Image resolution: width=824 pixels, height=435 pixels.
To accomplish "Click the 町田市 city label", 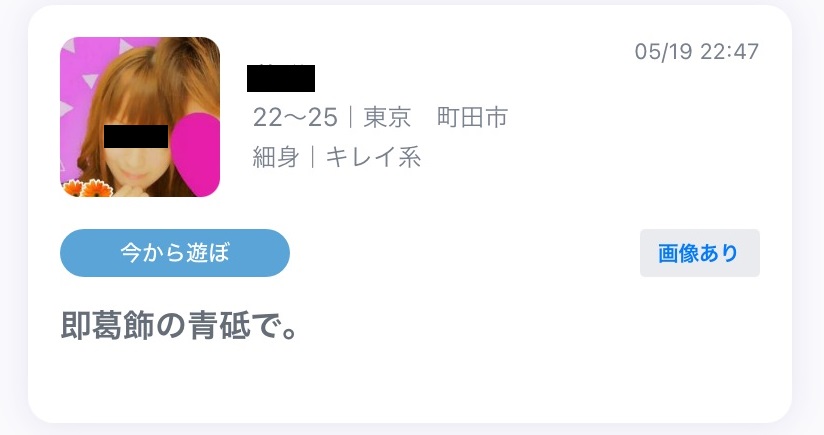I will 472,117.
